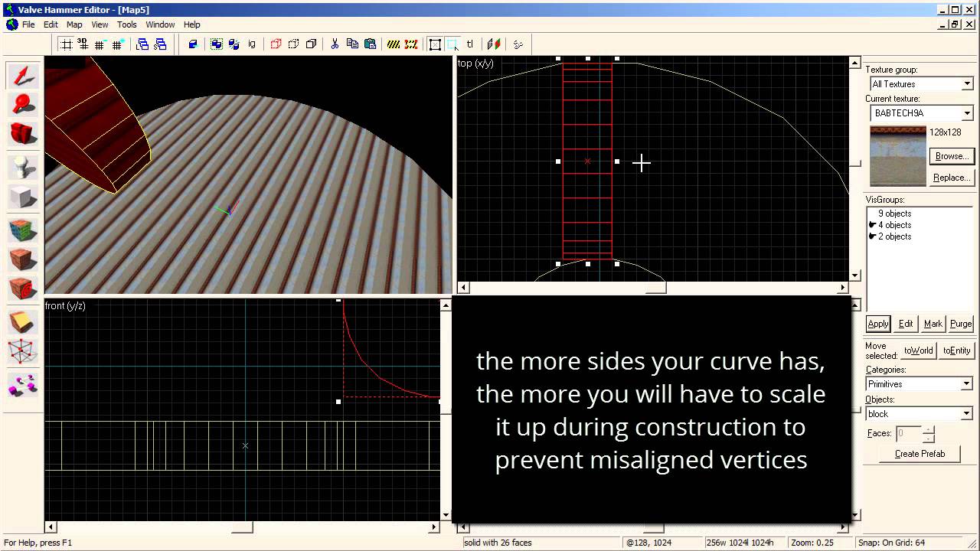Image resolution: width=980 pixels, height=551 pixels.
Task: Toggle the ignore groups (ig) button
Action: 252,44
